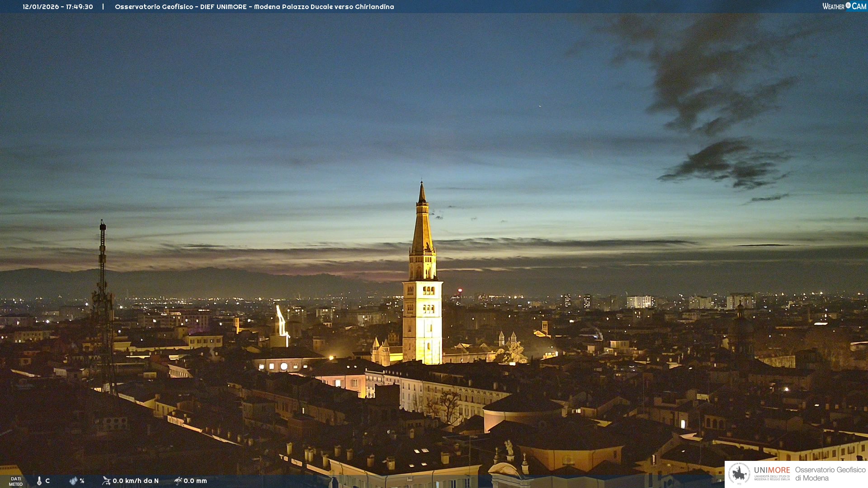Image resolution: width=868 pixels, height=488 pixels.
Task: Click the wind vane speed icon
Action: [x=106, y=481]
